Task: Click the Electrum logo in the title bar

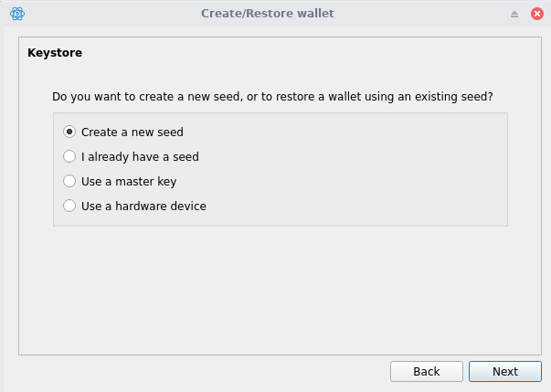Action: (16, 14)
